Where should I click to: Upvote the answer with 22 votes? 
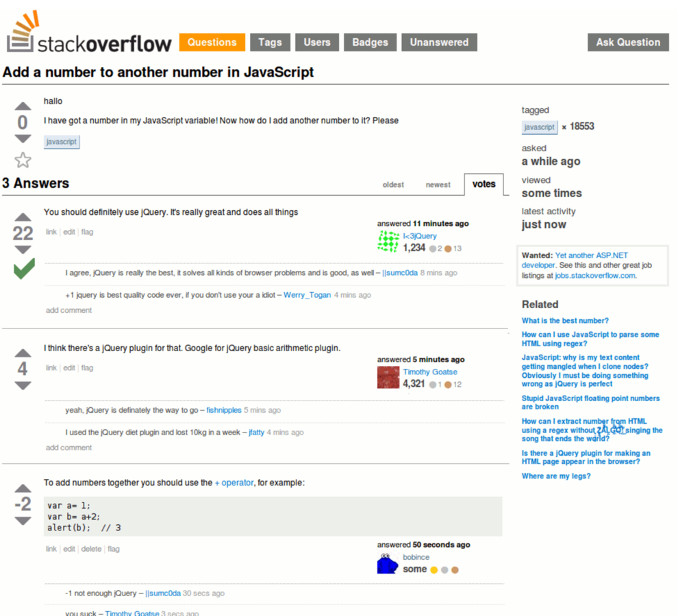coord(23,217)
